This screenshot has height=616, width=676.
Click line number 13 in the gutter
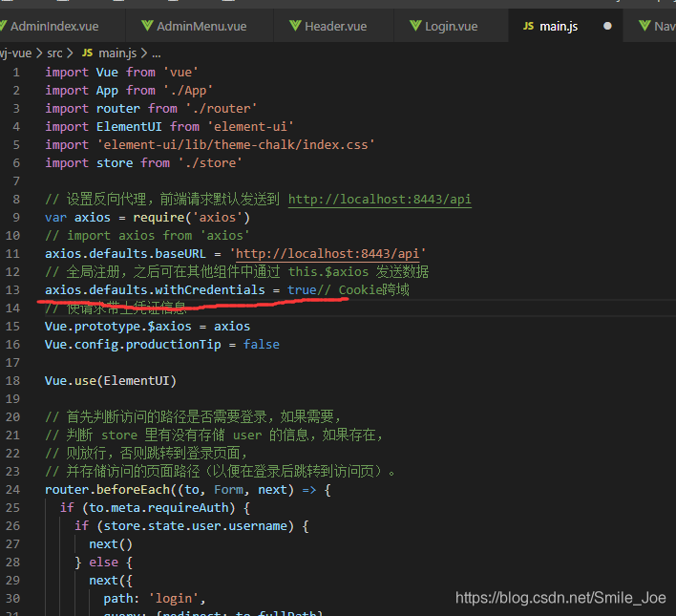click(12, 289)
